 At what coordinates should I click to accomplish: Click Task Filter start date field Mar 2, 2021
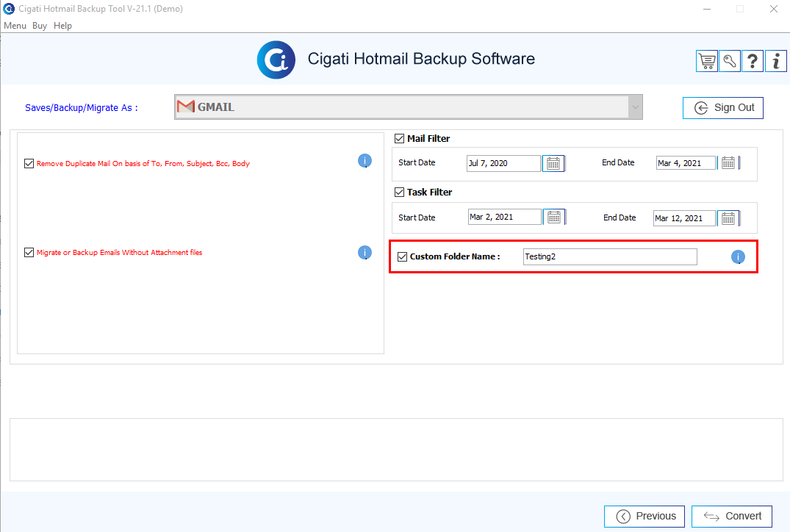[x=505, y=217]
